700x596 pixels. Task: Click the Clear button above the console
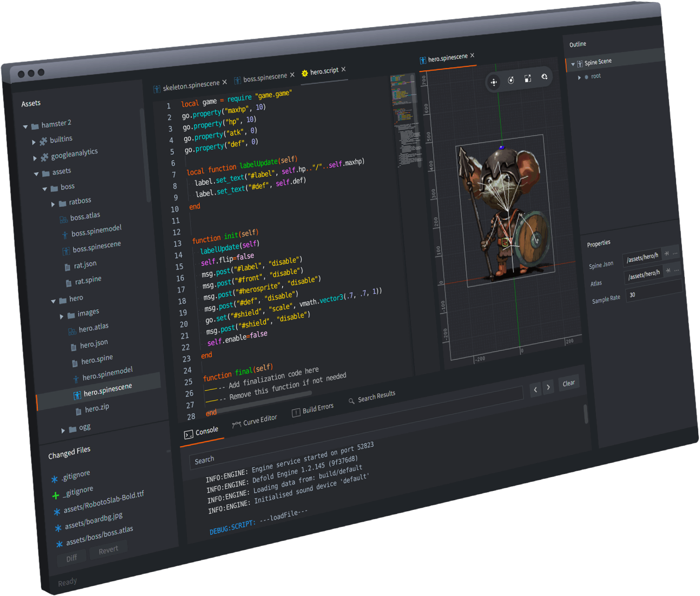(569, 383)
